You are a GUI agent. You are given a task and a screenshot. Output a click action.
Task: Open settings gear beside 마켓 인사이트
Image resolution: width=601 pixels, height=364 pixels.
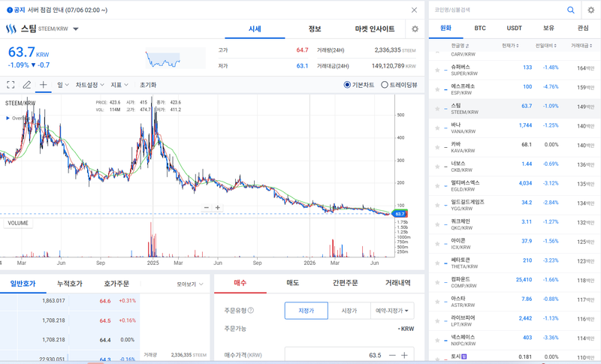(x=415, y=29)
